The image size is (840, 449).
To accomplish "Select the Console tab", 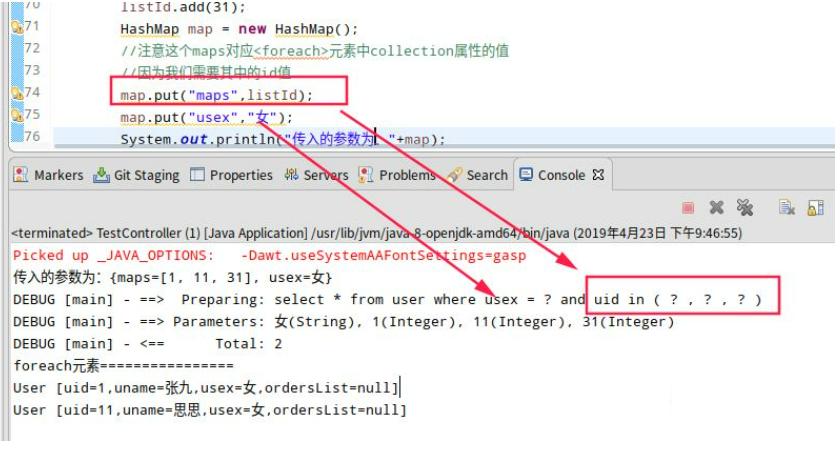I will [561, 175].
